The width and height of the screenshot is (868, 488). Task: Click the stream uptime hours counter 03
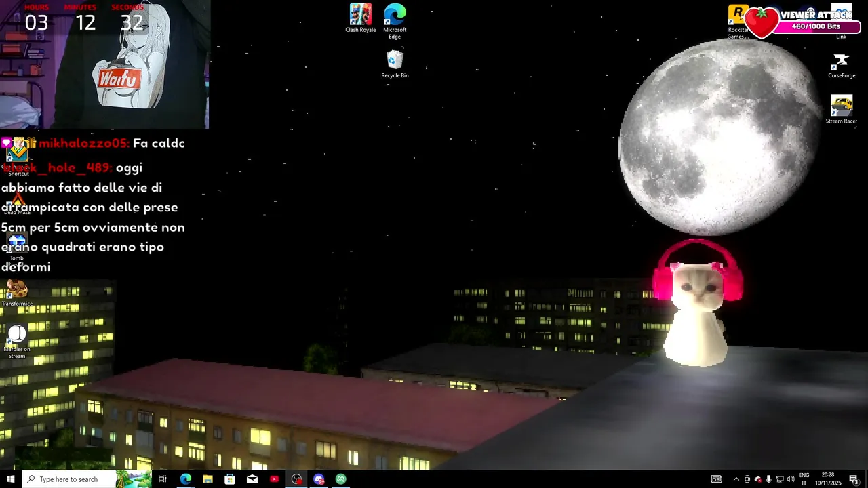(37, 22)
